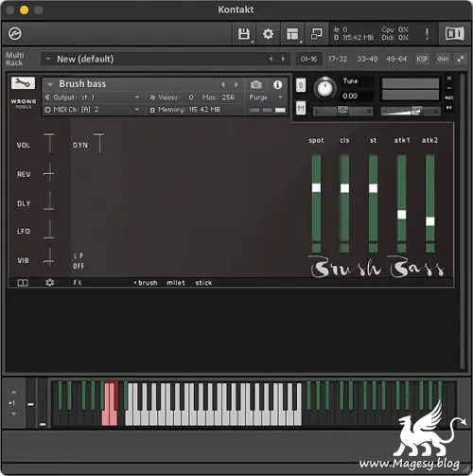
Task: Click the exclamation panic button
Action: coord(427,34)
